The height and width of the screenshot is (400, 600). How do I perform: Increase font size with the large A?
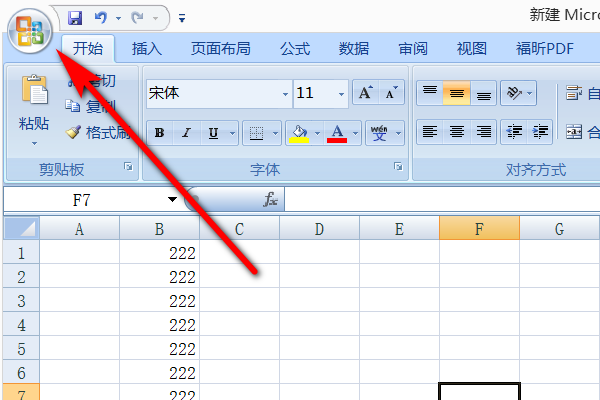point(365,93)
